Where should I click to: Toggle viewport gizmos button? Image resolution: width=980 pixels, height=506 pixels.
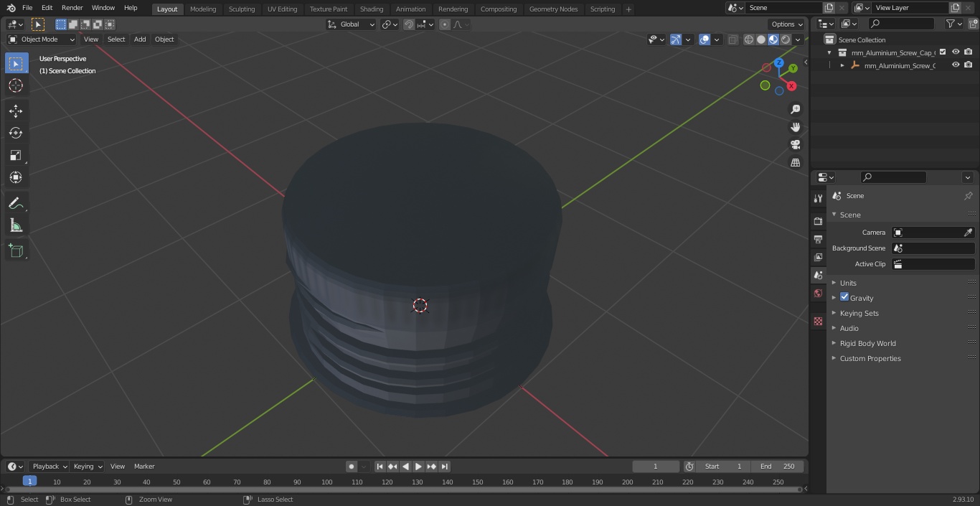[x=676, y=39]
